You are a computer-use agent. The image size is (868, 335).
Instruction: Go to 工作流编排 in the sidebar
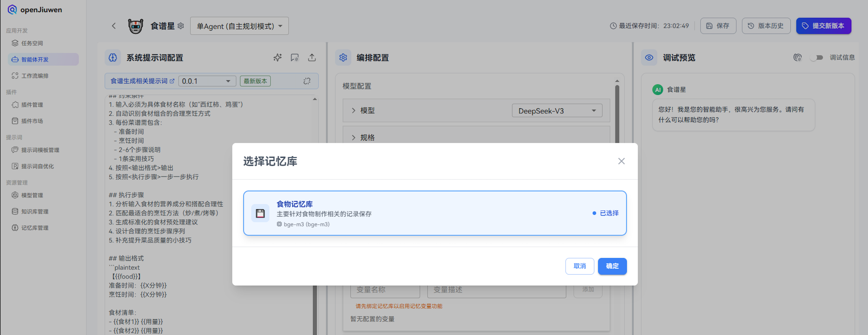click(x=34, y=76)
